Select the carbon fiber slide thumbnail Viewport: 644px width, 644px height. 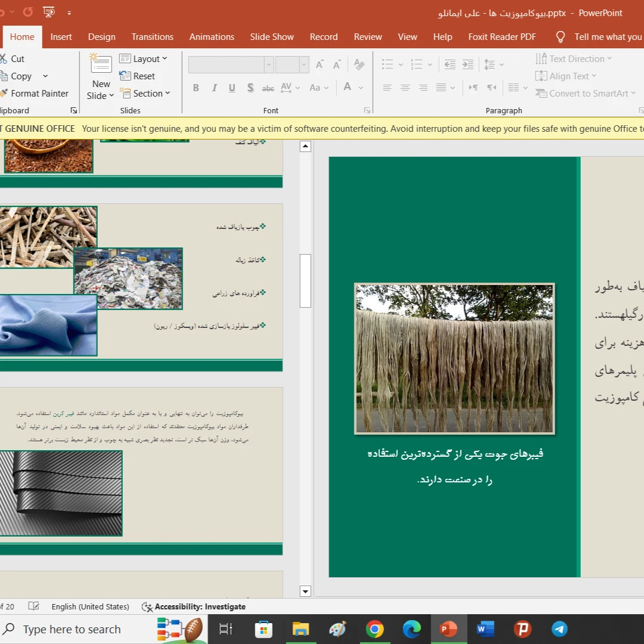[141, 464]
